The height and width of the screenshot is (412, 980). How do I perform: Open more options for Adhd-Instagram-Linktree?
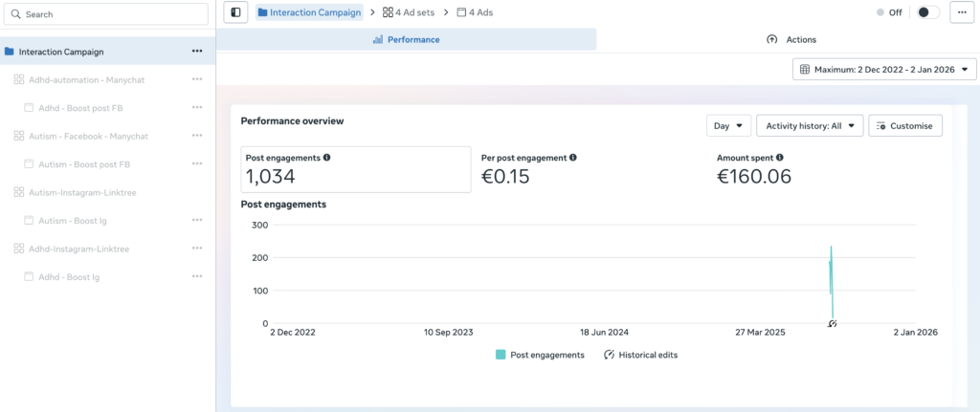[197, 248]
